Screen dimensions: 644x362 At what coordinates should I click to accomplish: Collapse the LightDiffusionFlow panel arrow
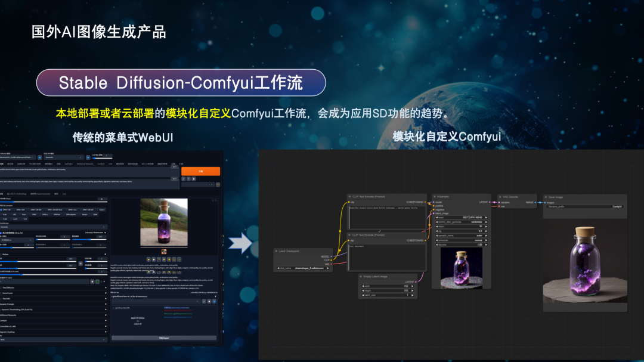[x=216, y=296]
